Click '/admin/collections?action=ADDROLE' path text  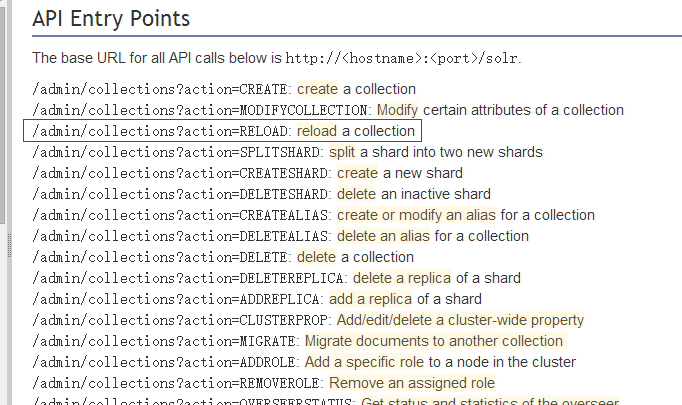[163, 362]
